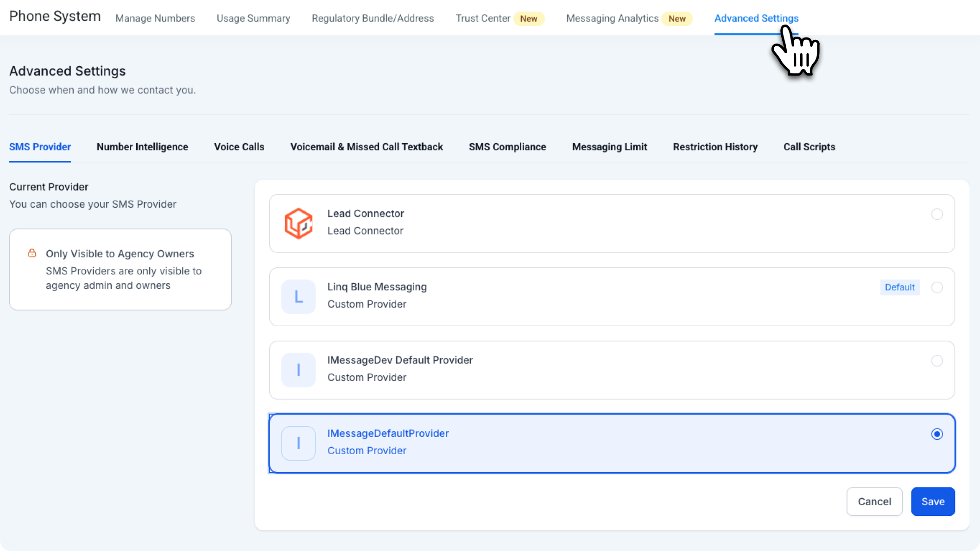Click the Default badge on Linq Blue Messaging

[900, 287]
